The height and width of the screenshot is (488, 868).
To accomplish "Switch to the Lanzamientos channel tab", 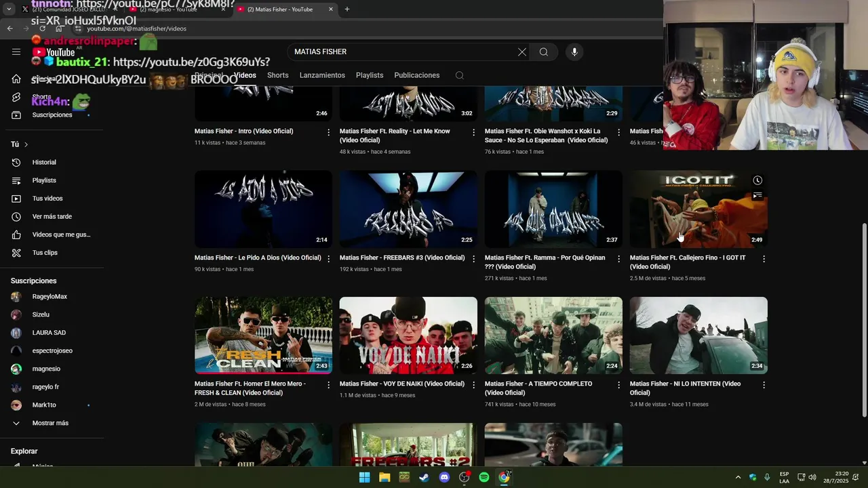I will 322,75.
